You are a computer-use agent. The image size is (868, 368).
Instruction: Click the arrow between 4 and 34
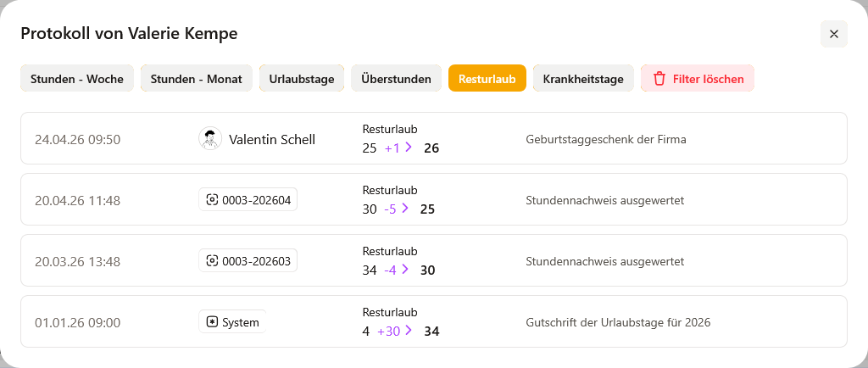click(x=409, y=331)
